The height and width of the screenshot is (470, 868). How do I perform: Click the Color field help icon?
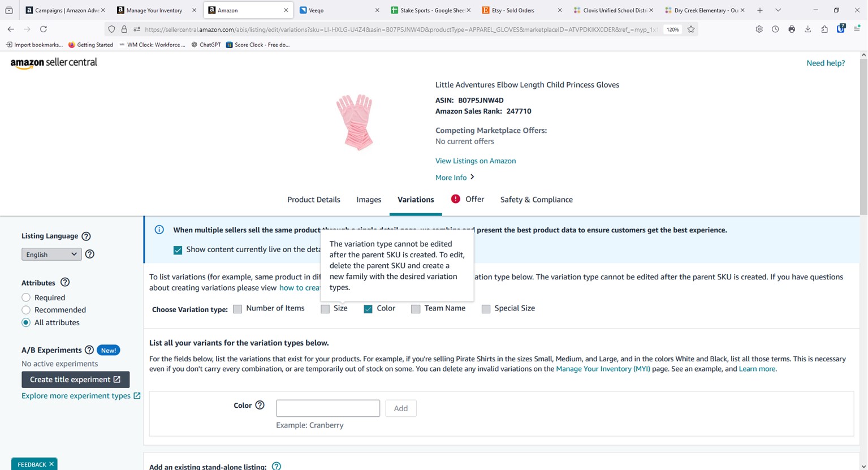[260, 405]
